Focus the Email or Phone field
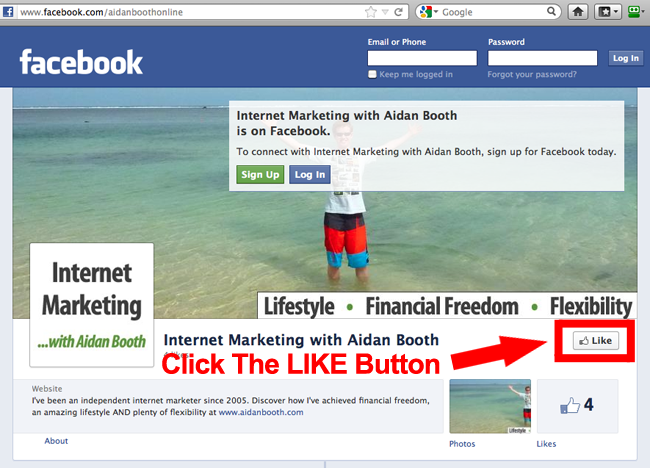The image size is (650, 468). (422, 58)
